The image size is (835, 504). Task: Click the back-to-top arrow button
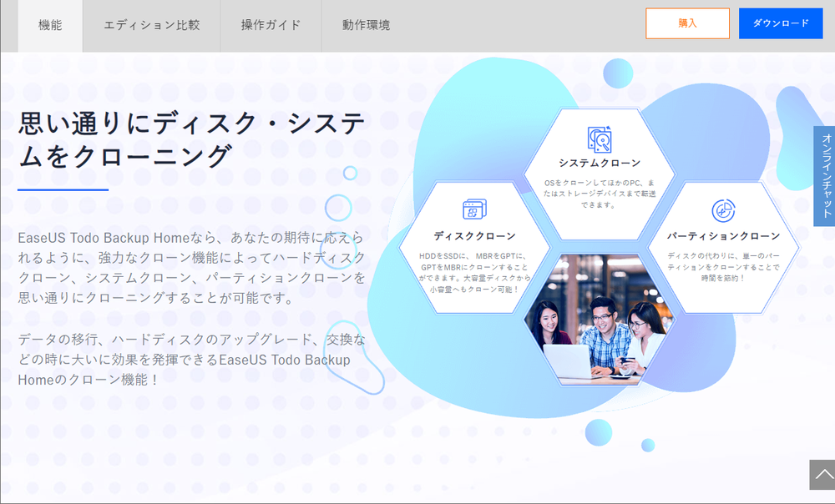(822, 475)
